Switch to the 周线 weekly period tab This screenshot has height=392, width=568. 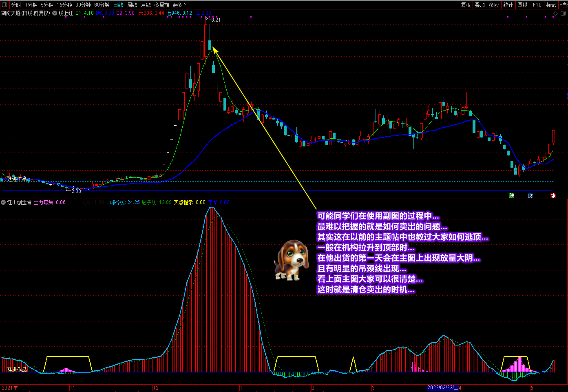(x=132, y=5)
